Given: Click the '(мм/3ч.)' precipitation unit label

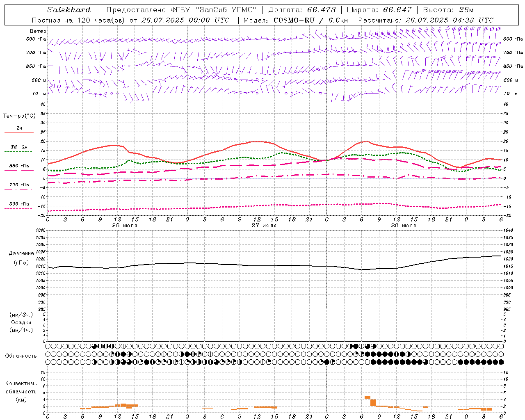Looking at the screenshot, I should coord(21,315).
